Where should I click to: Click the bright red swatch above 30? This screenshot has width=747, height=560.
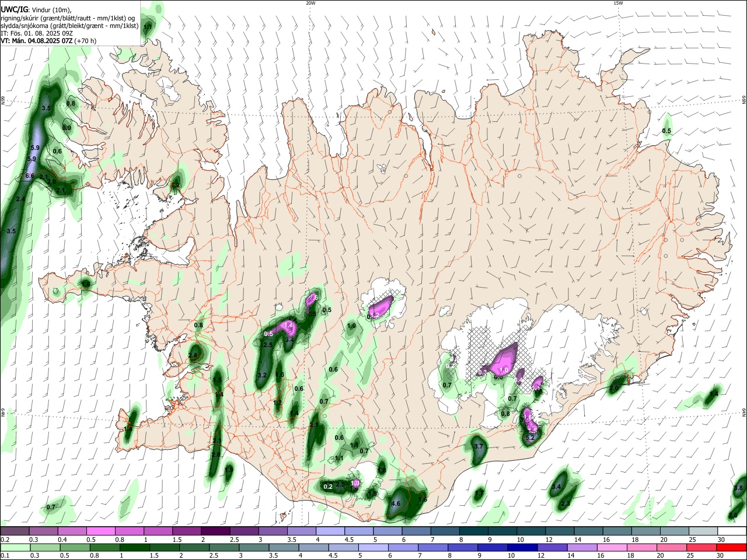pos(732,548)
